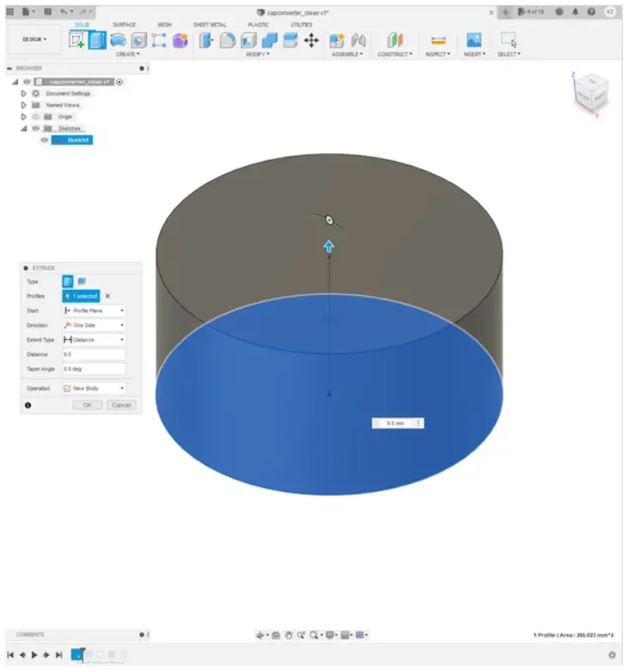Click the Shell tool icon

(249, 40)
